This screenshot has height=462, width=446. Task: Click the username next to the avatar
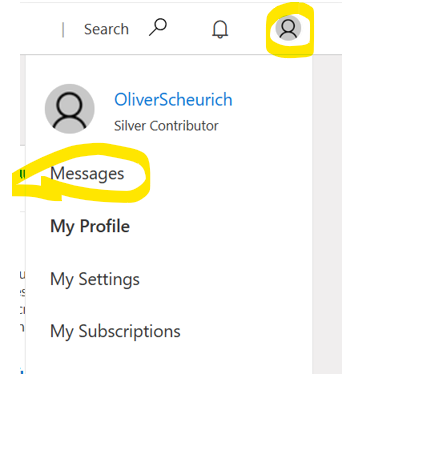(173, 100)
